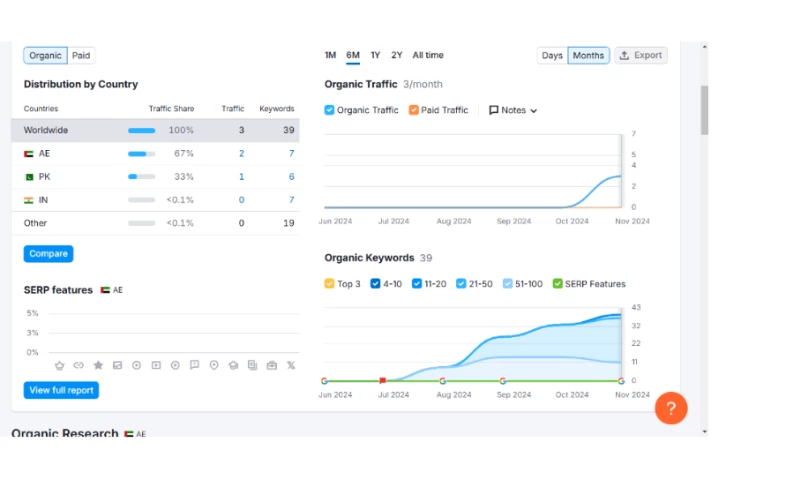Select the Days view toggle
The width and height of the screenshot is (800, 480).
tap(552, 56)
